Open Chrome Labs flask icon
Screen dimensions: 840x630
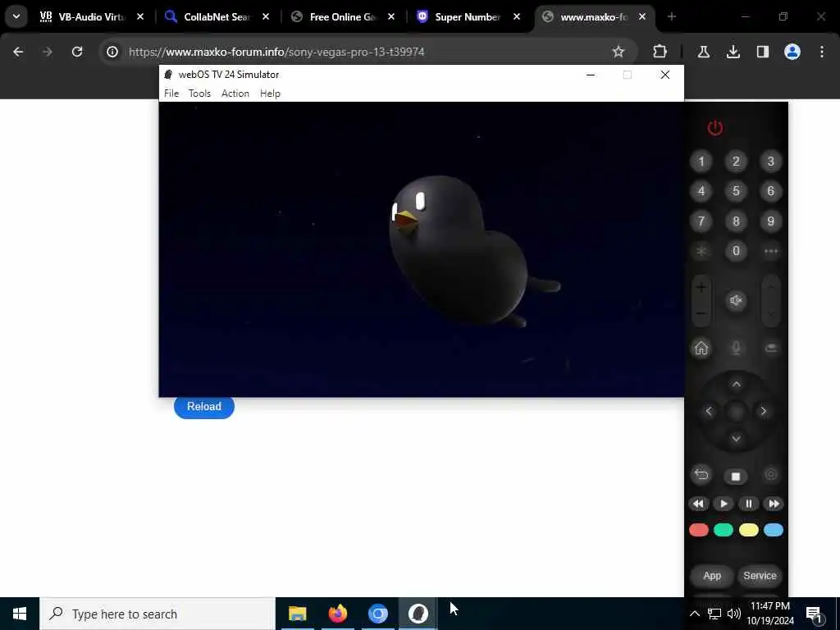[704, 52]
